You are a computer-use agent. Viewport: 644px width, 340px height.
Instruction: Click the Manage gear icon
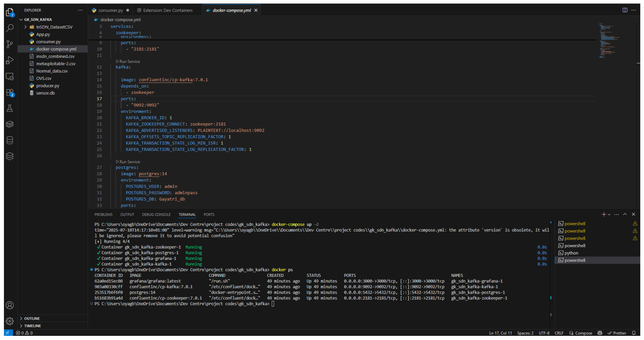(10, 321)
